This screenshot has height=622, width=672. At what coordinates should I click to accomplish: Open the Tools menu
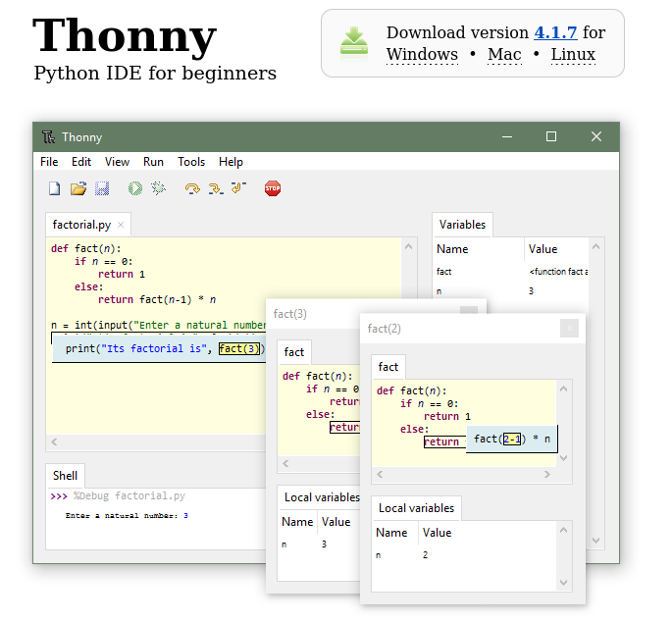tap(191, 162)
